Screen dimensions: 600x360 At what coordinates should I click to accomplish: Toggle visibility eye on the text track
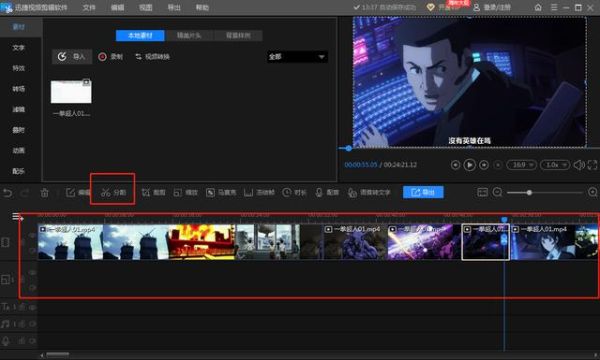tap(33, 307)
